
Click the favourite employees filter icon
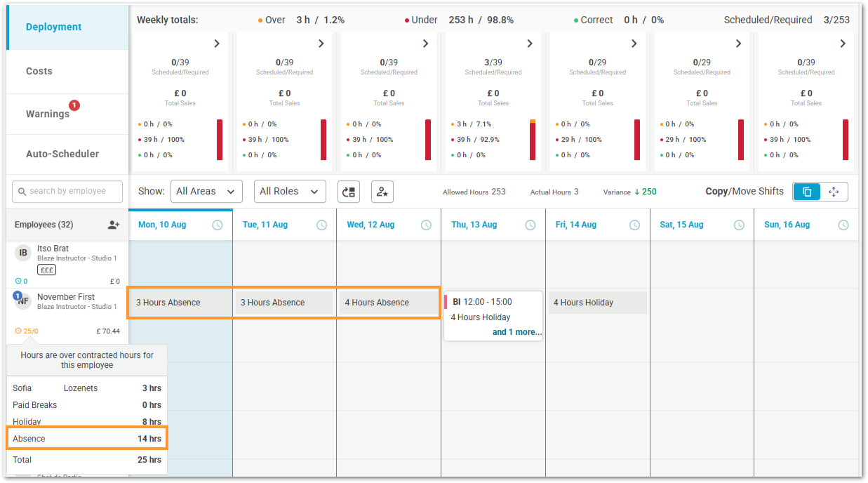pyautogui.click(x=382, y=192)
